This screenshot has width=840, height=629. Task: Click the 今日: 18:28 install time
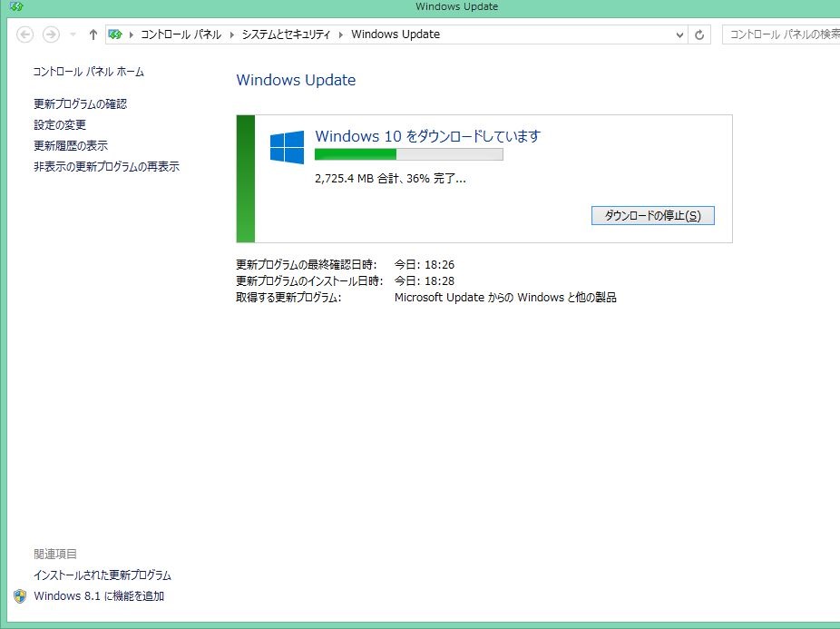[425, 281]
